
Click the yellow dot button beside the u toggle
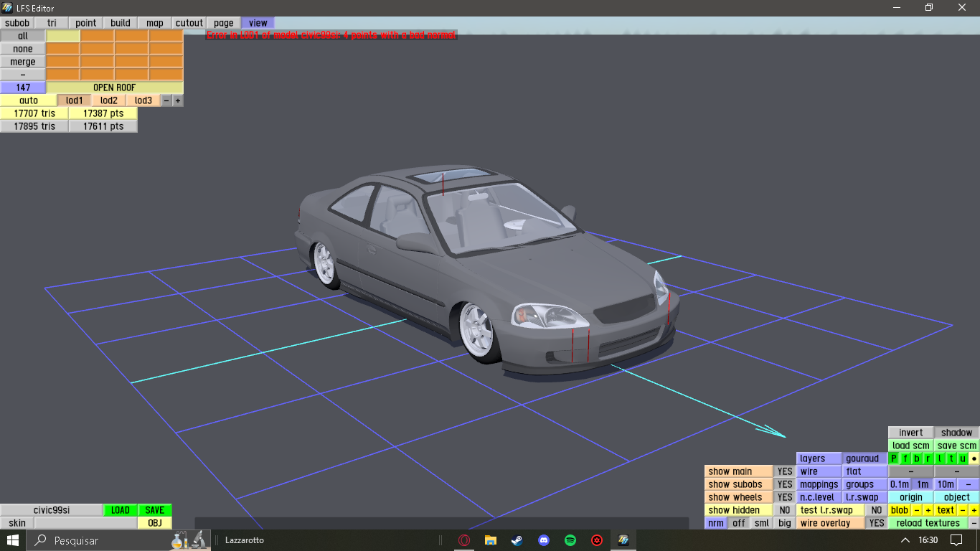[x=974, y=458]
